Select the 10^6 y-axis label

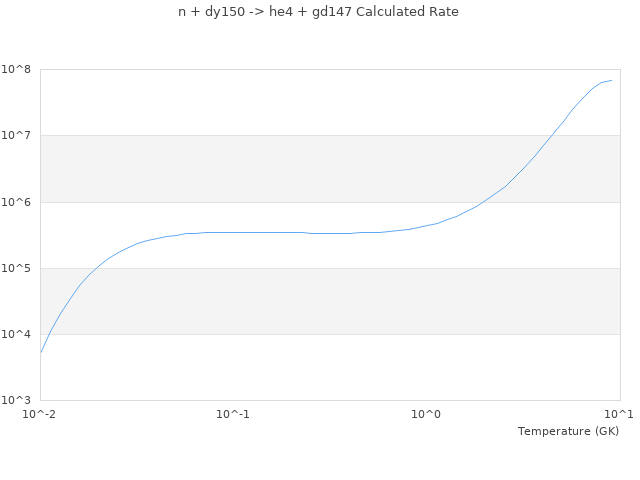17,202
